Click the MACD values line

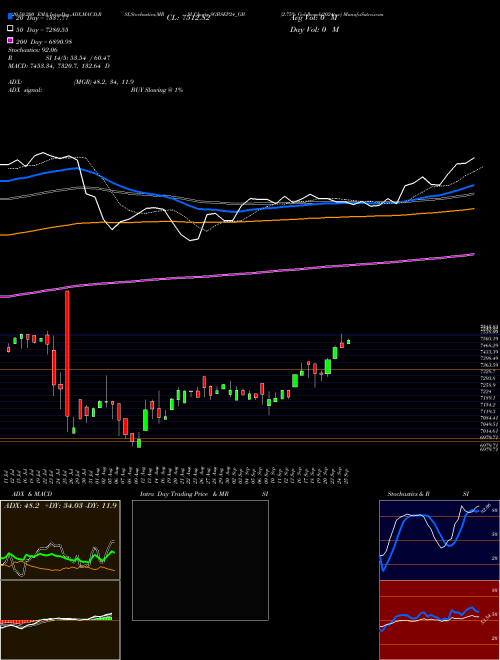pyautogui.click(x=59, y=66)
